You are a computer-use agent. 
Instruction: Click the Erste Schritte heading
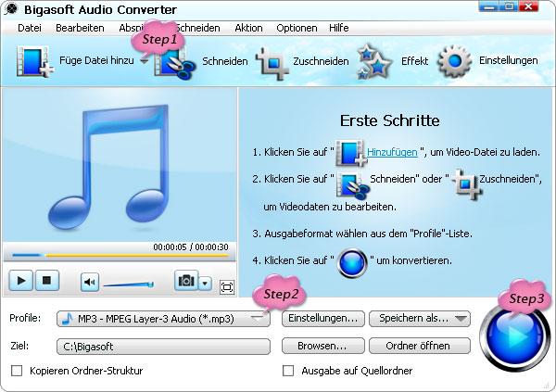(x=390, y=120)
